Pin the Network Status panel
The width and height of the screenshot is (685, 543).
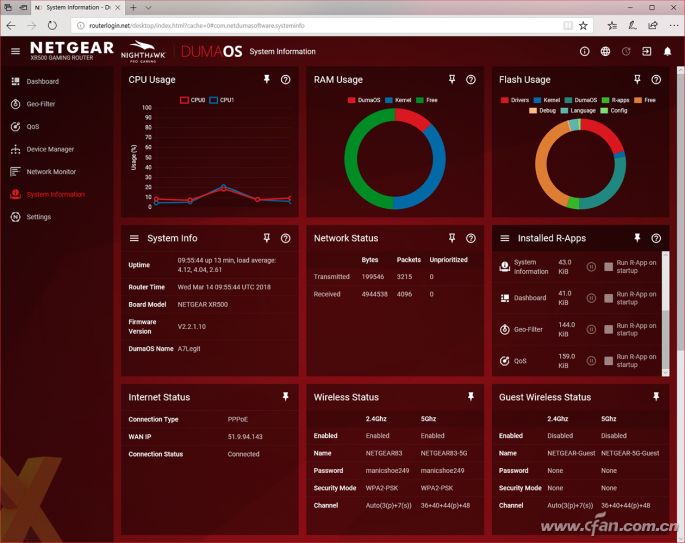(x=452, y=238)
